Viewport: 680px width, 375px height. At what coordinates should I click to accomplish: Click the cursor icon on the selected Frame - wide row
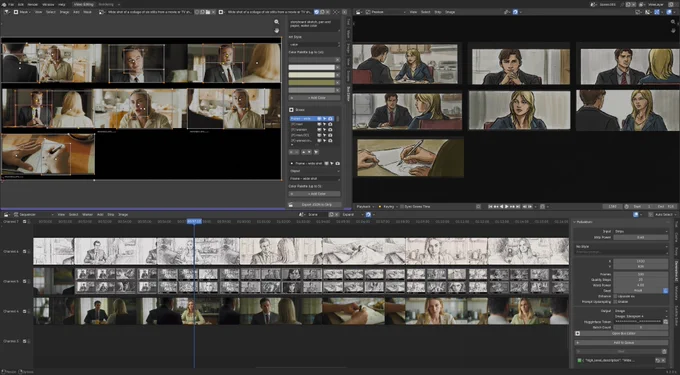(324, 119)
